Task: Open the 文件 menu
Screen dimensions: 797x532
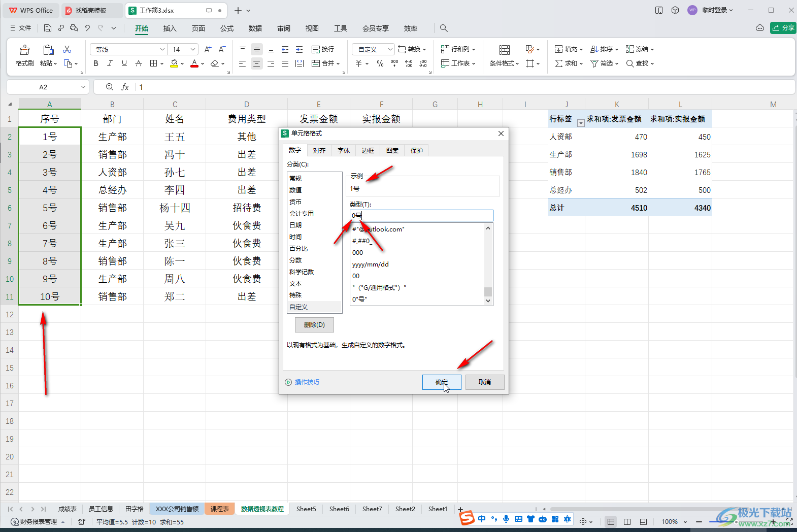Action: point(21,28)
